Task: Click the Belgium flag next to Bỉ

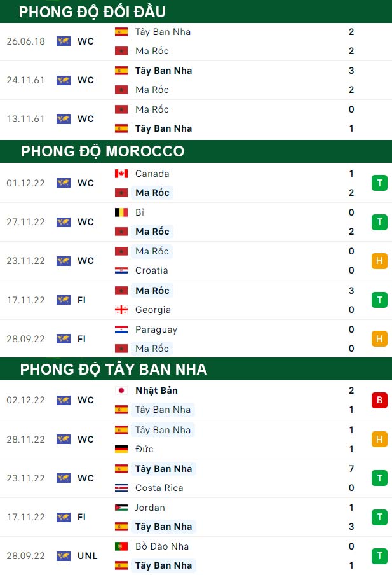Action: click(121, 212)
